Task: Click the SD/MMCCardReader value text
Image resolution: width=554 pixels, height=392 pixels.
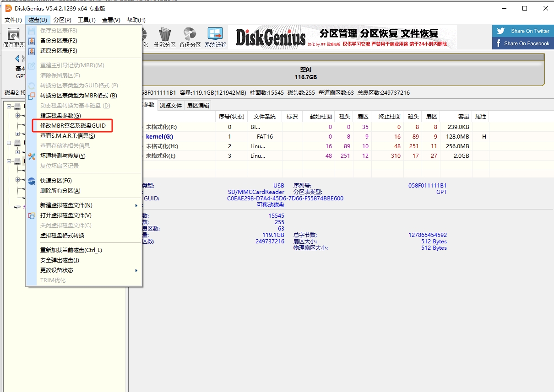Action: [x=256, y=192]
